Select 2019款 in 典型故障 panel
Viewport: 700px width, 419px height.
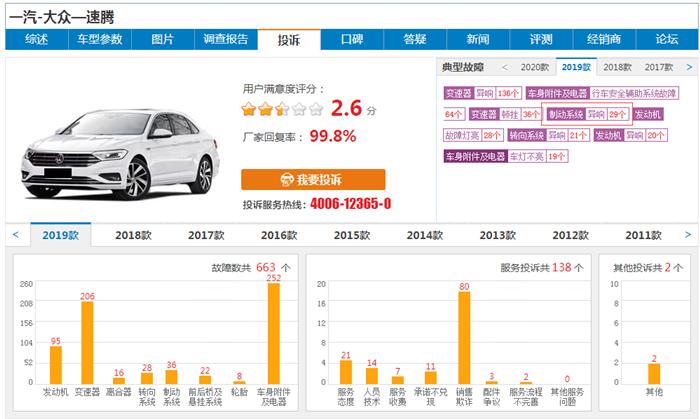tap(576, 67)
